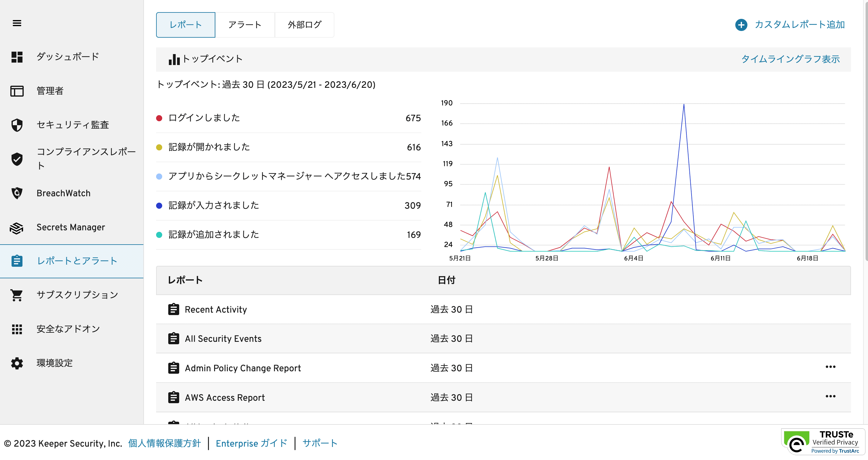Click タイムライングラフ表示 link
Screen dimensions: 868x460
pos(790,59)
